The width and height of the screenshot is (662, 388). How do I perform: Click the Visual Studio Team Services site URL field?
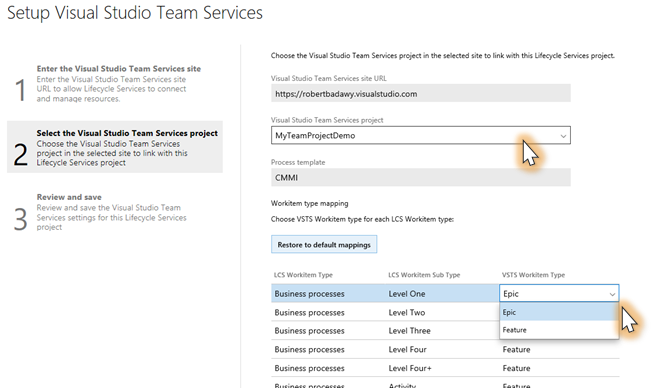click(421, 93)
